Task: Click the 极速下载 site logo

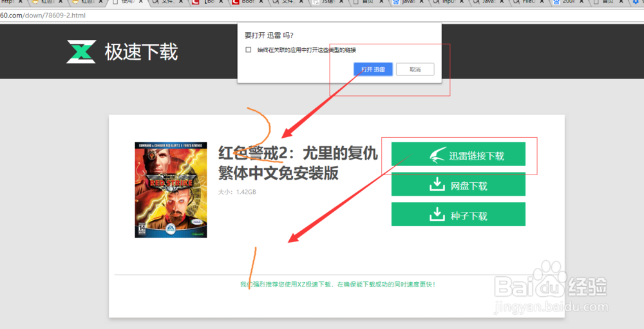Action: 122,52
